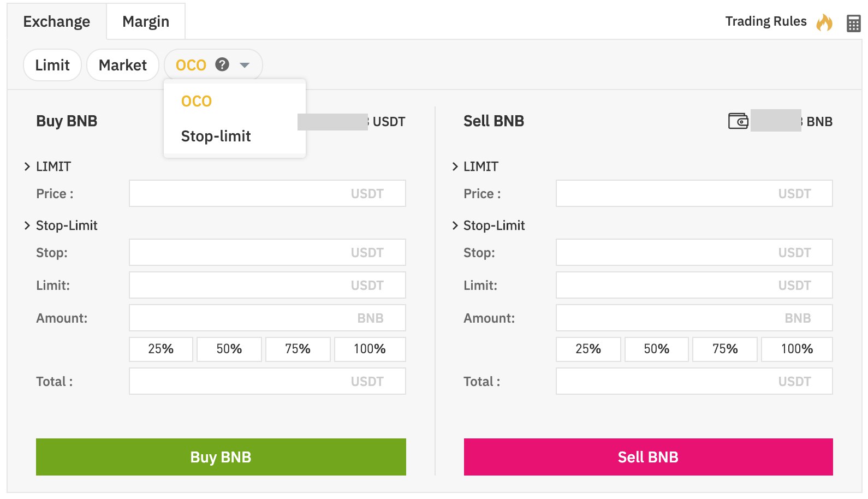Collapse the OCO order type dropdown arrow
This screenshot has width=868, height=499.
tap(245, 65)
